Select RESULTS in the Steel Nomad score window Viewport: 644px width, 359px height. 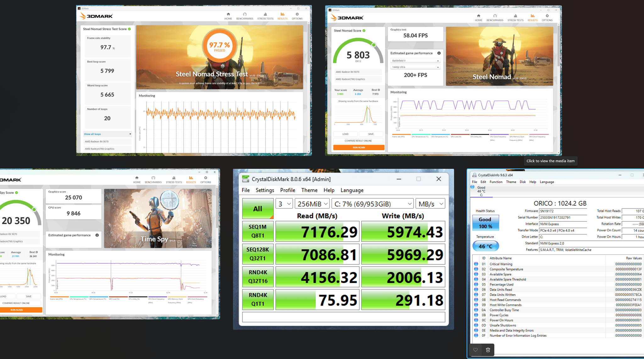click(532, 18)
